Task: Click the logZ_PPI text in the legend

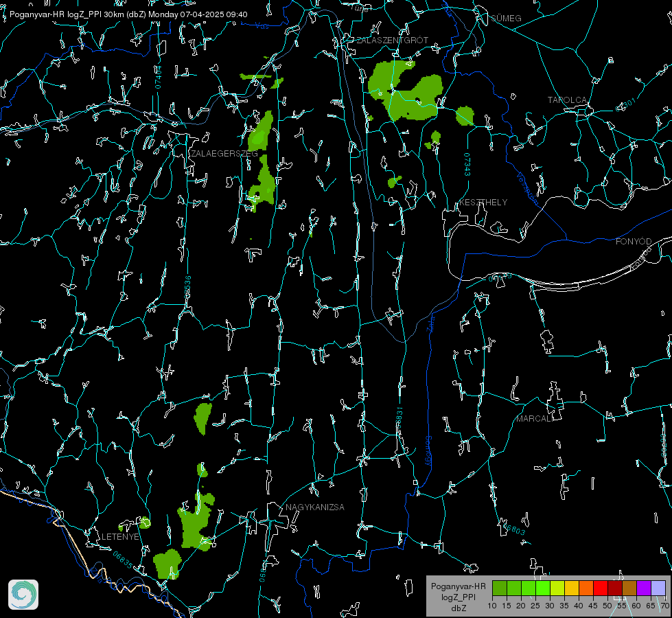Action: click(458, 597)
